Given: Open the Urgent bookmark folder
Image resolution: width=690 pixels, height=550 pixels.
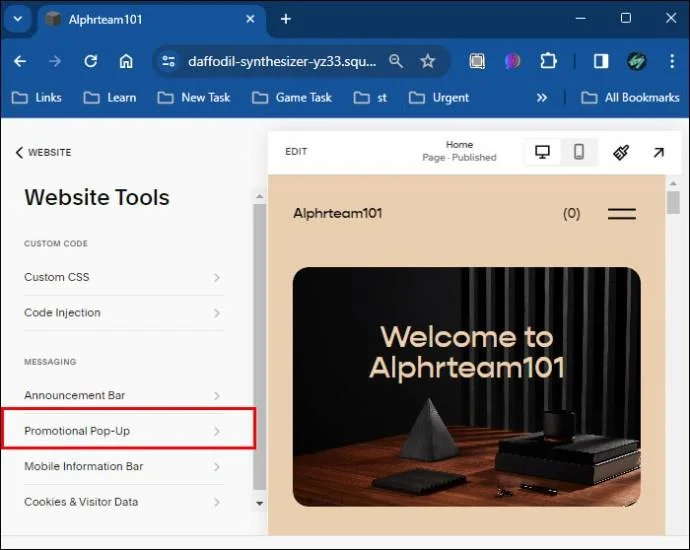Looking at the screenshot, I should tap(439, 98).
